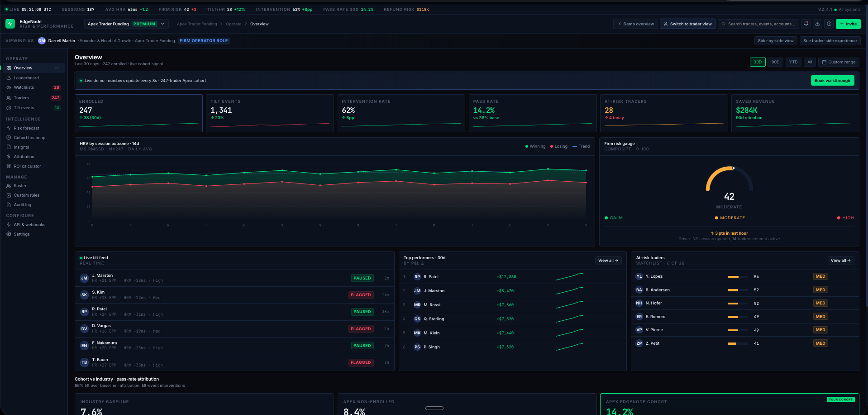This screenshot has height=415, width=868.
Task: Click the ROI calculator icon
Action: pos(9,166)
